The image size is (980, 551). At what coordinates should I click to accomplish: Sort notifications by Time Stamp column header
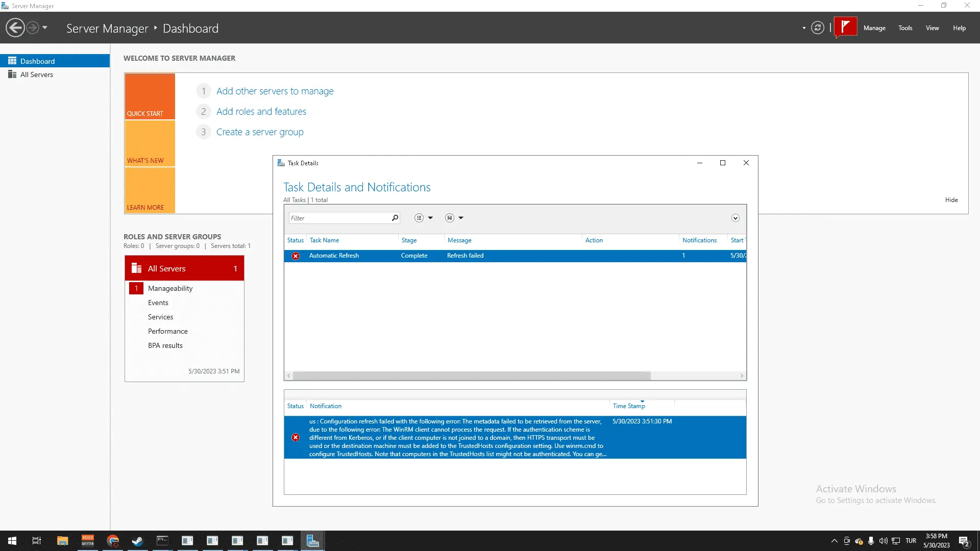629,406
